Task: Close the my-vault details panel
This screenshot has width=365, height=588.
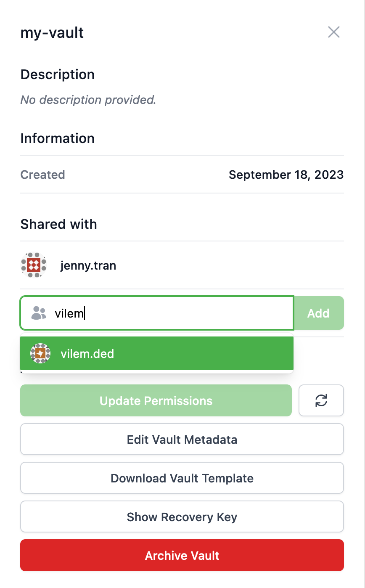Action: click(x=333, y=32)
